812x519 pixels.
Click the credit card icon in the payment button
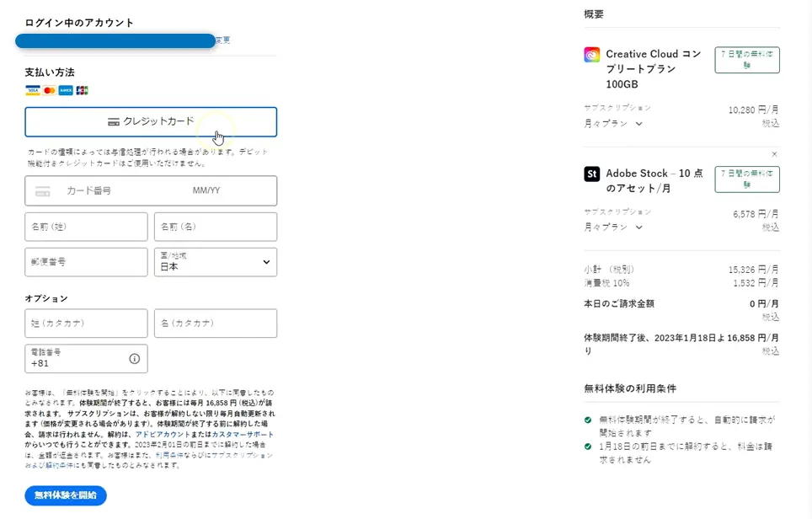(115, 121)
